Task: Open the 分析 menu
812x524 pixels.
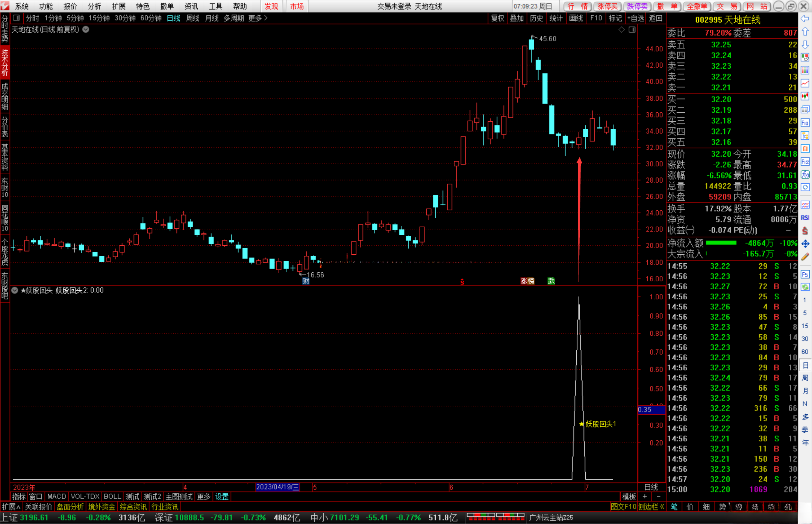Action: click(x=94, y=6)
